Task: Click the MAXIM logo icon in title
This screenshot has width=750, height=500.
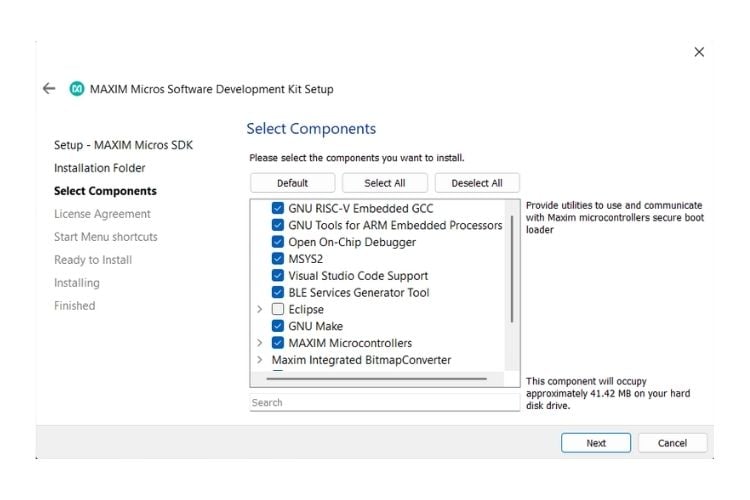Action: [77, 89]
